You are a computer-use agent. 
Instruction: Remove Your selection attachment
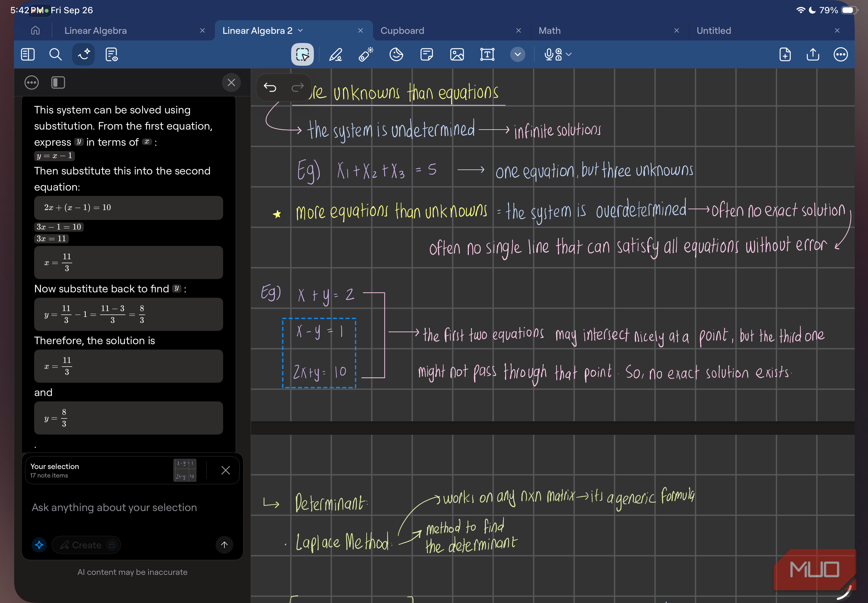tap(226, 470)
